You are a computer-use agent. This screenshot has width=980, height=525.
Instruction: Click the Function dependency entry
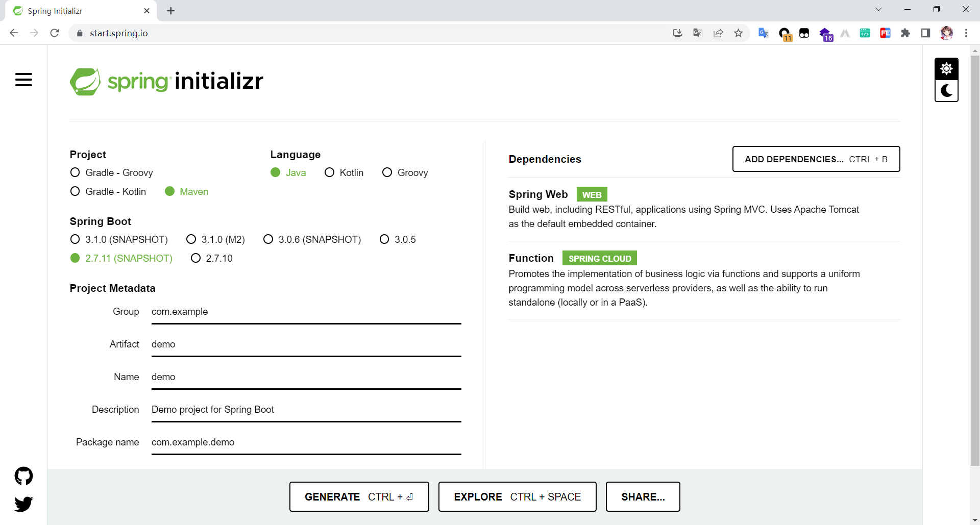(x=704, y=280)
